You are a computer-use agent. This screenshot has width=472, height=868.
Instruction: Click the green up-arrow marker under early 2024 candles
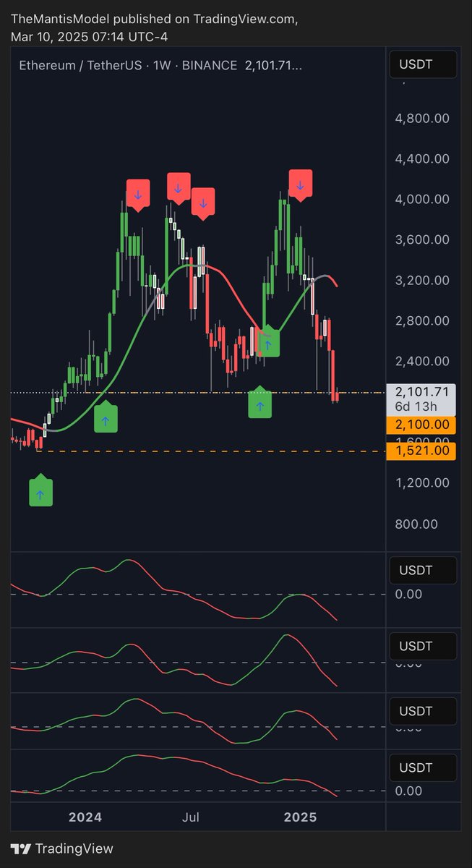(106, 417)
